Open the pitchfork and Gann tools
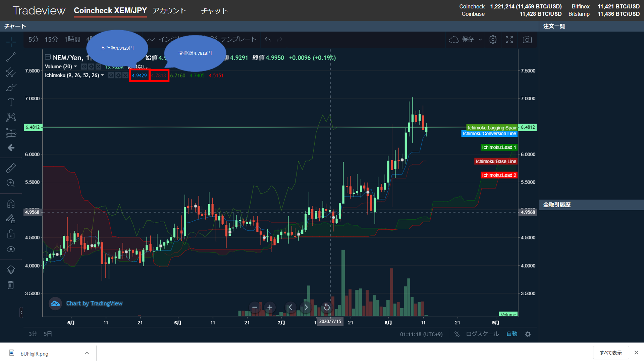The image size is (644, 363). coord(11,72)
